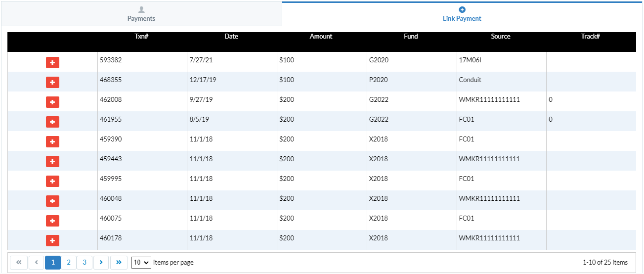The width and height of the screenshot is (644, 274).
Task: Open the items per page dropdown
Action: tap(141, 263)
